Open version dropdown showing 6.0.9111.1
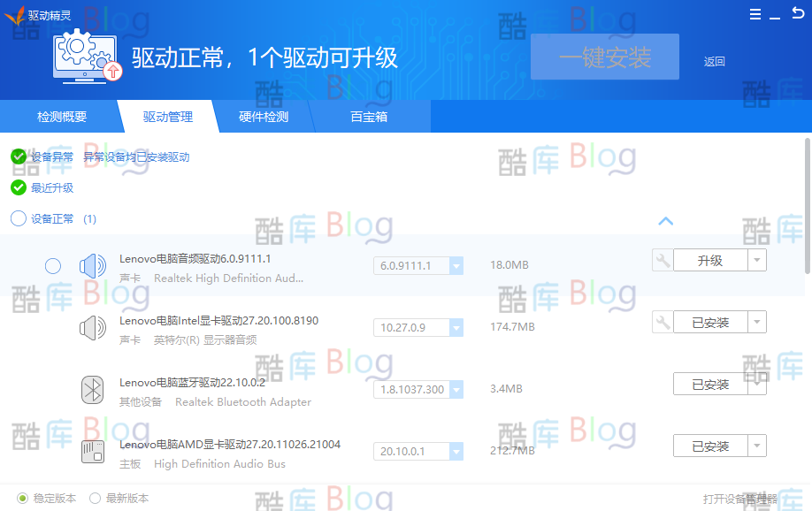 coord(456,264)
